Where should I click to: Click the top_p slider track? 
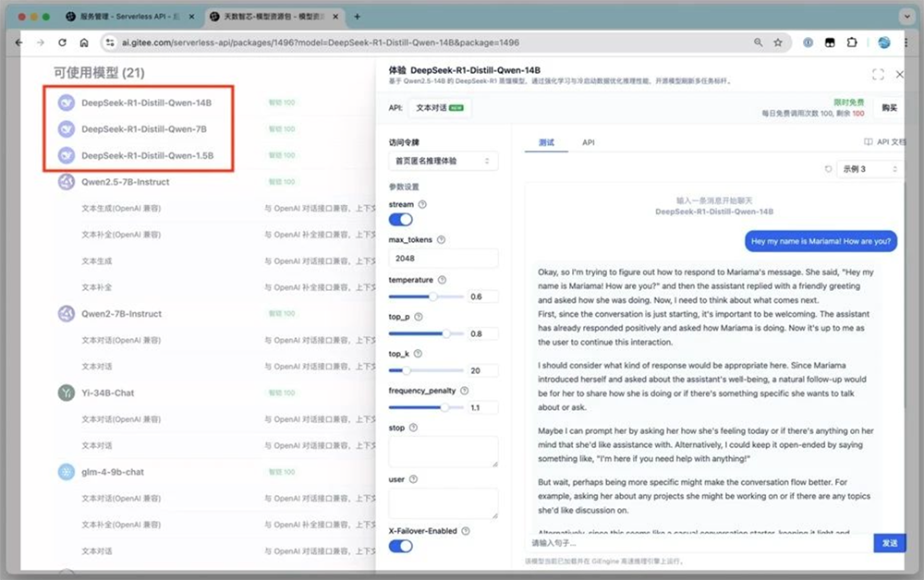pos(426,333)
